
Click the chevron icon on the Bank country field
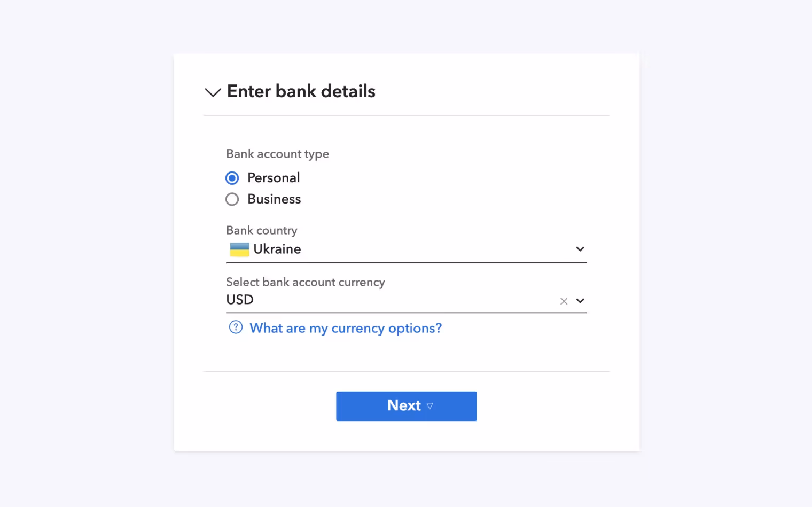pos(580,249)
